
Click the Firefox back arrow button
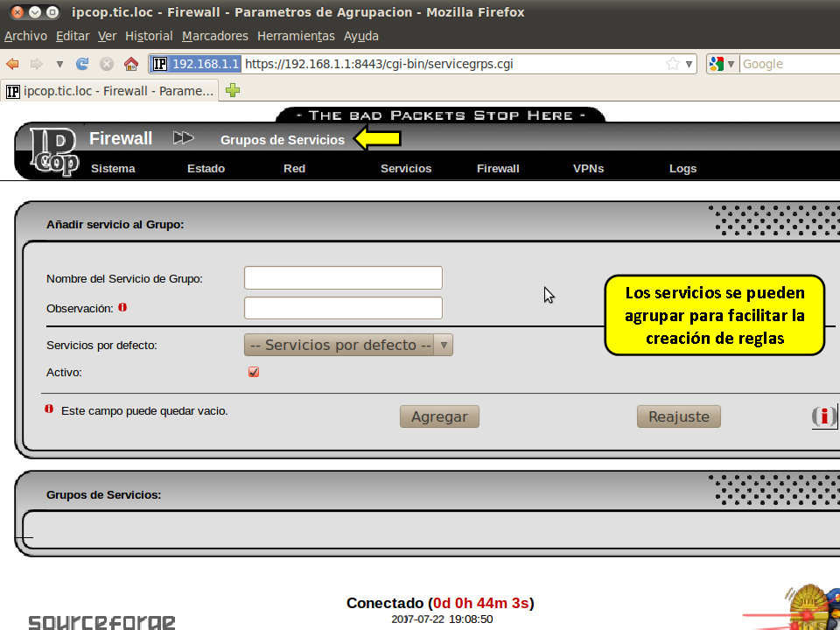[x=13, y=64]
